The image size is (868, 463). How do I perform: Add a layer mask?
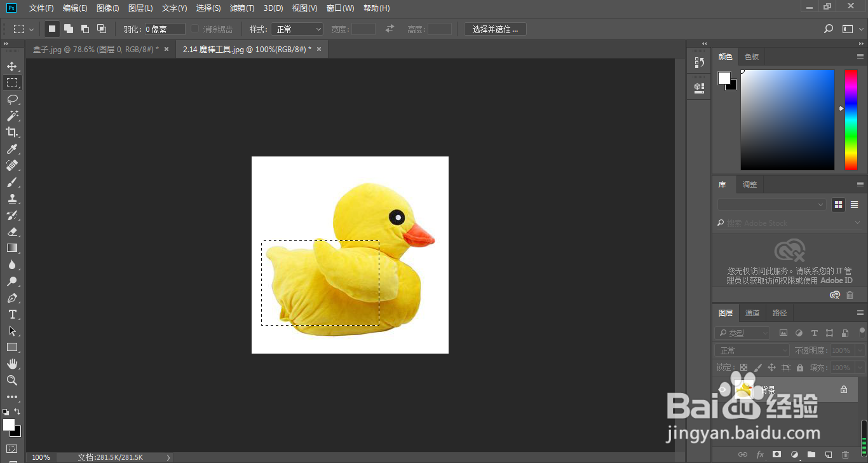(x=776, y=455)
